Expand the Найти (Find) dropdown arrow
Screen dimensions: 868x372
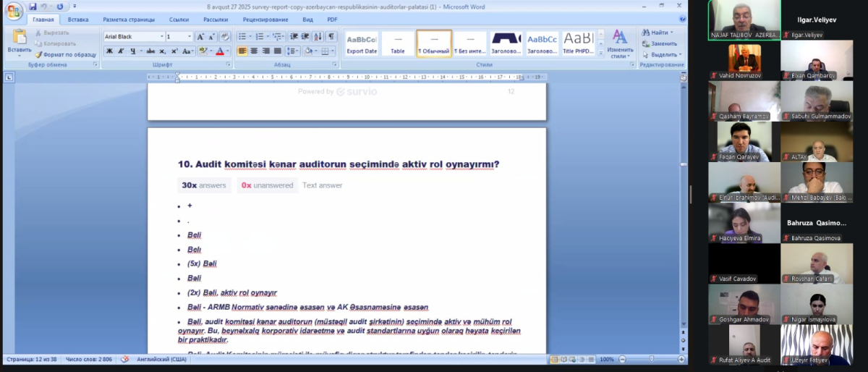(x=672, y=33)
